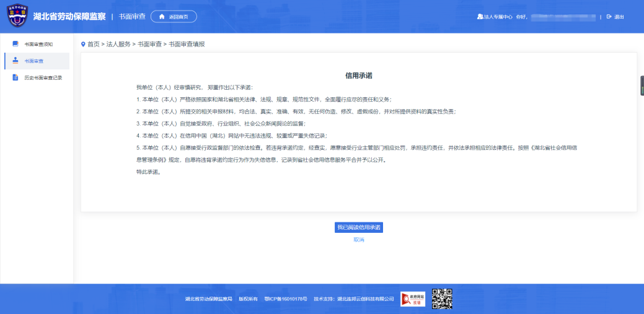This screenshot has width=644, height=314.
Task: Confirm with 我已阅读信用承诺 button
Action: (x=359, y=227)
